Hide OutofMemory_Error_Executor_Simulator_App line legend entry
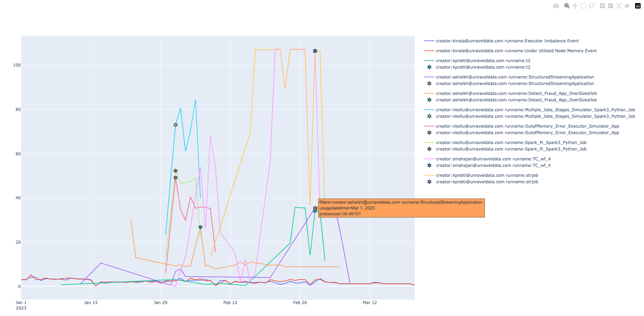The image size is (644, 316). click(x=521, y=126)
